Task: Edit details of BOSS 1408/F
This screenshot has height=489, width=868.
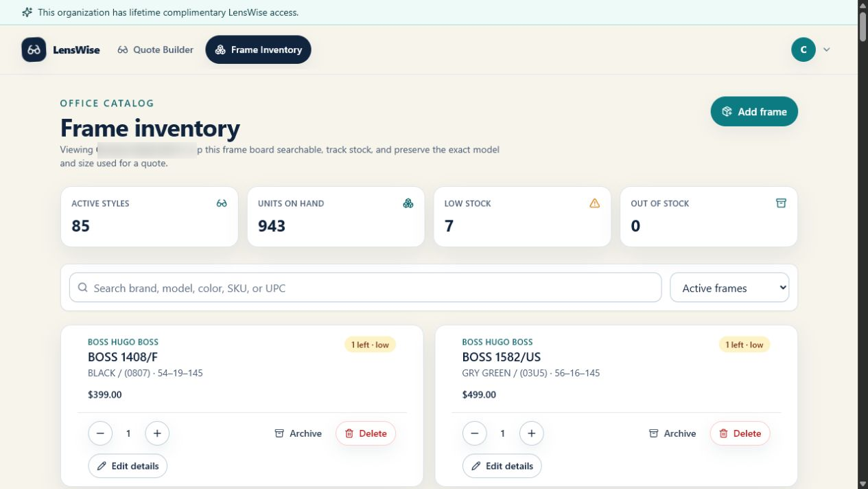Action: pos(128,466)
